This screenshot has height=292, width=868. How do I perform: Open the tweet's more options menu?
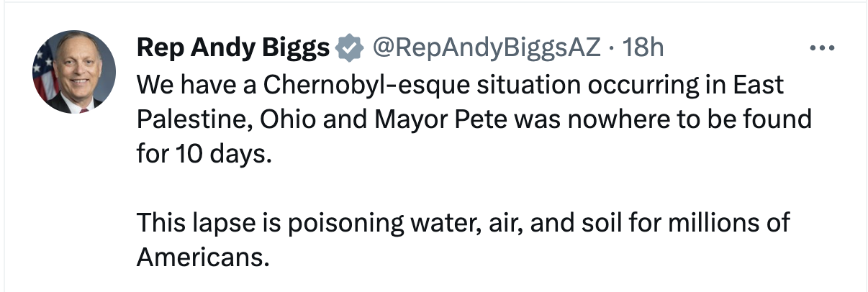tap(820, 49)
